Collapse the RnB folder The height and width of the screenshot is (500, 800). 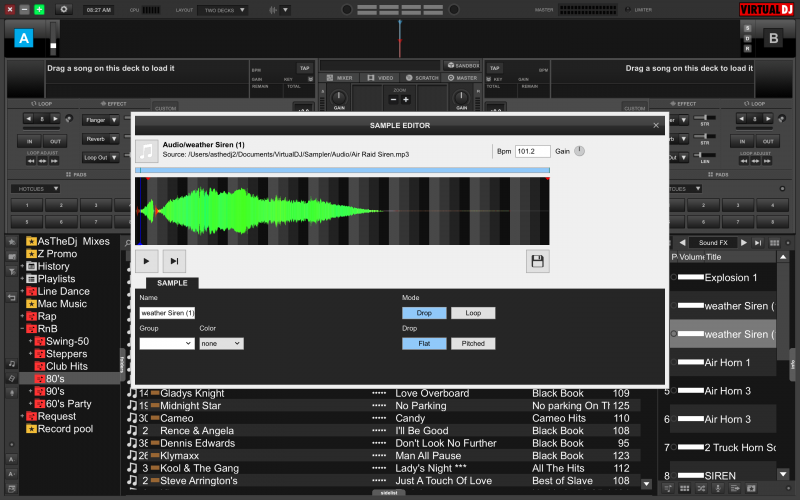[x=22, y=329]
